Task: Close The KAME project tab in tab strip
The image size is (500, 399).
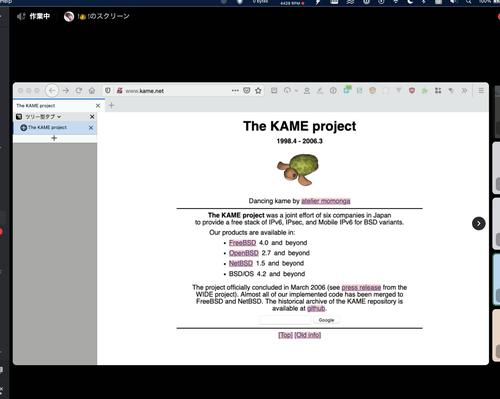Action: pyautogui.click(x=98, y=106)
